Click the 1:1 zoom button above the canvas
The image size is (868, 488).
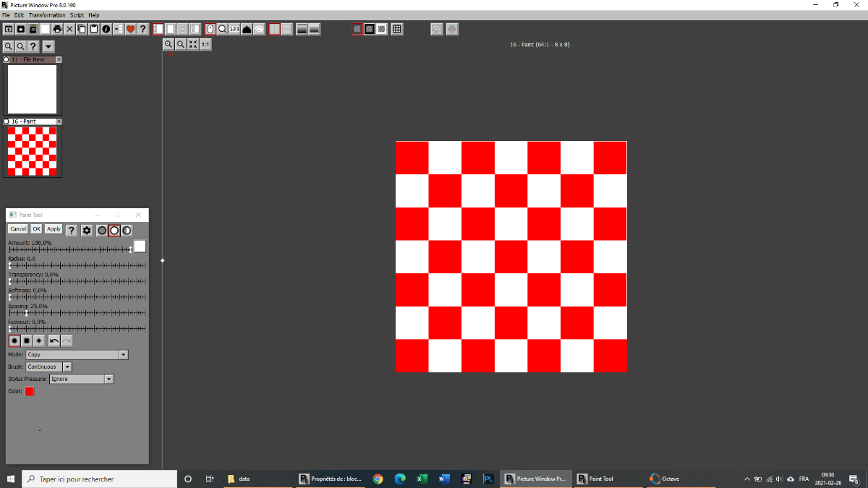[205, 45]
